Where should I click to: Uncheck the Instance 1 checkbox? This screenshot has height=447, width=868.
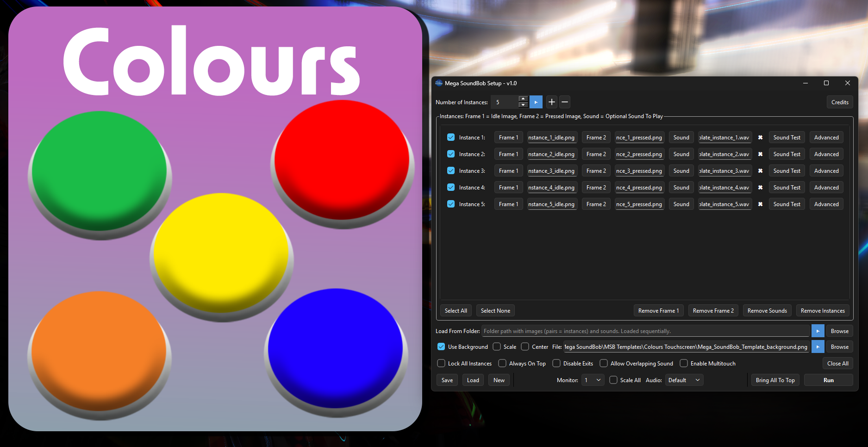451,138
